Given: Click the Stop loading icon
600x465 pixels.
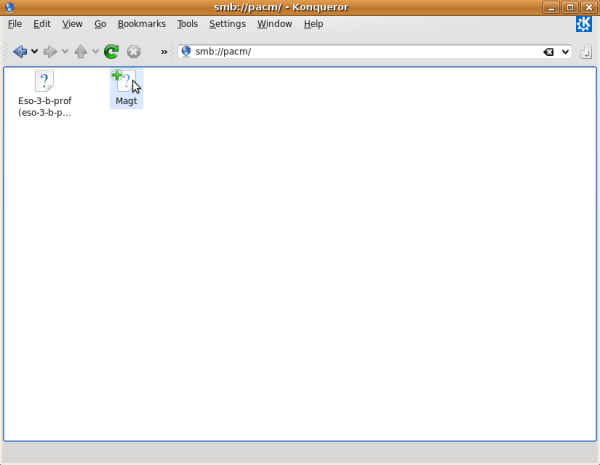Looking at the screenshot, I should click(x=133, y=51).
